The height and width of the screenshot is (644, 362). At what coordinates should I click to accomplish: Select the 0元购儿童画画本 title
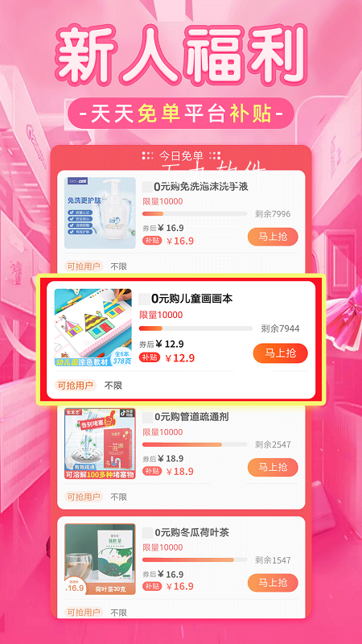tap(192, 299)
